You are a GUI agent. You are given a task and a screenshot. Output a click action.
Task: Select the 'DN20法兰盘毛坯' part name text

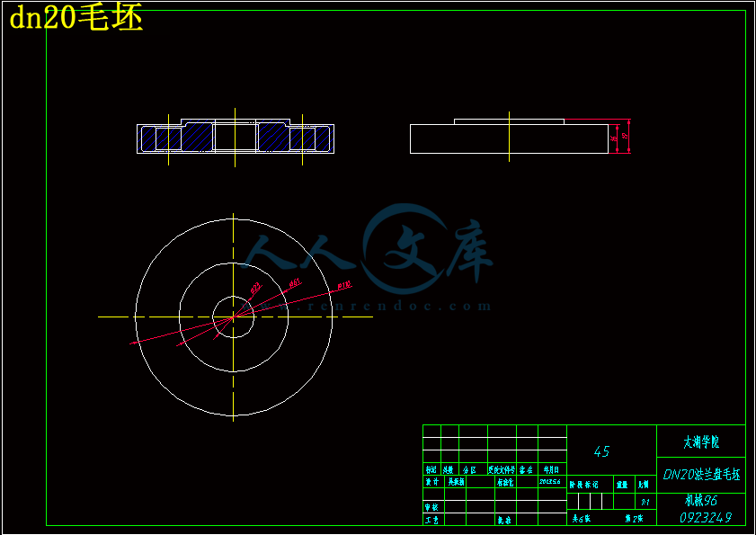(x=701, y=475)
